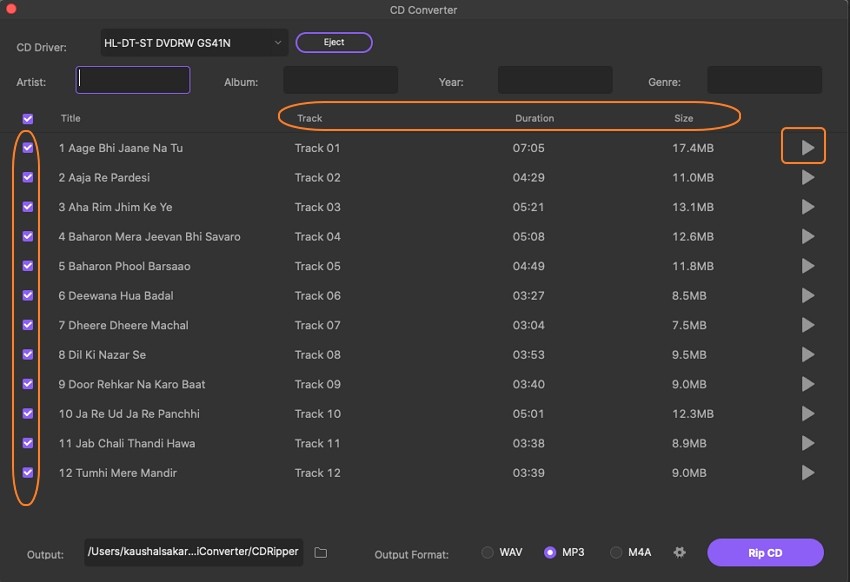Select WAV output format

[488, 553]
